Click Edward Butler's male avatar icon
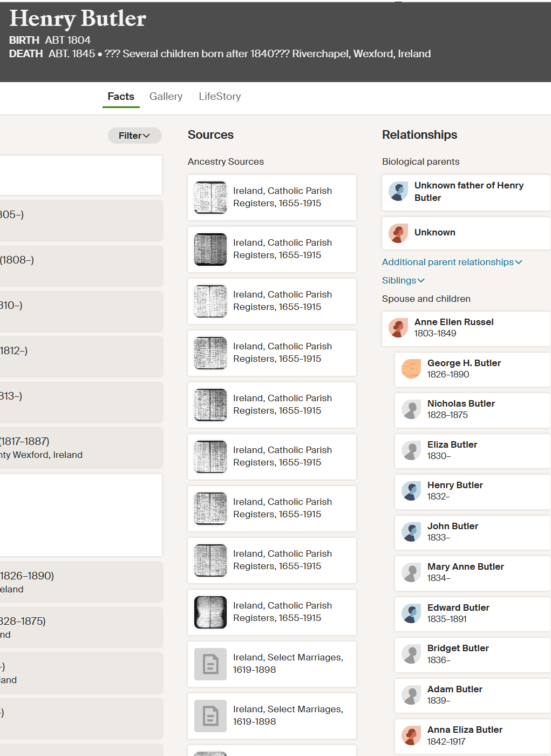 click(411, 613)
